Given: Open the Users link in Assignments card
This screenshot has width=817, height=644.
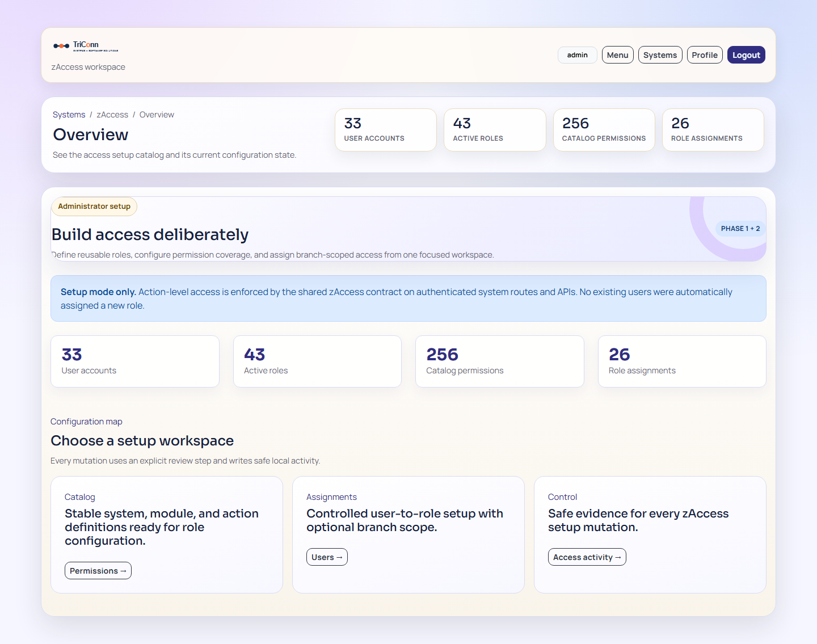Looking at the screenshot, I should click(x=327, y=557).
